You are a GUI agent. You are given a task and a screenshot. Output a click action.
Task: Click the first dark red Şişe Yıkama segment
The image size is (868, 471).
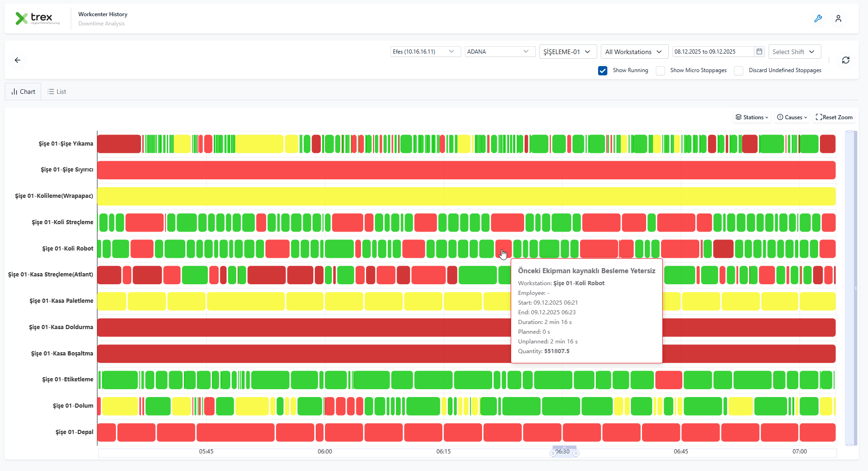coord(119,144)
